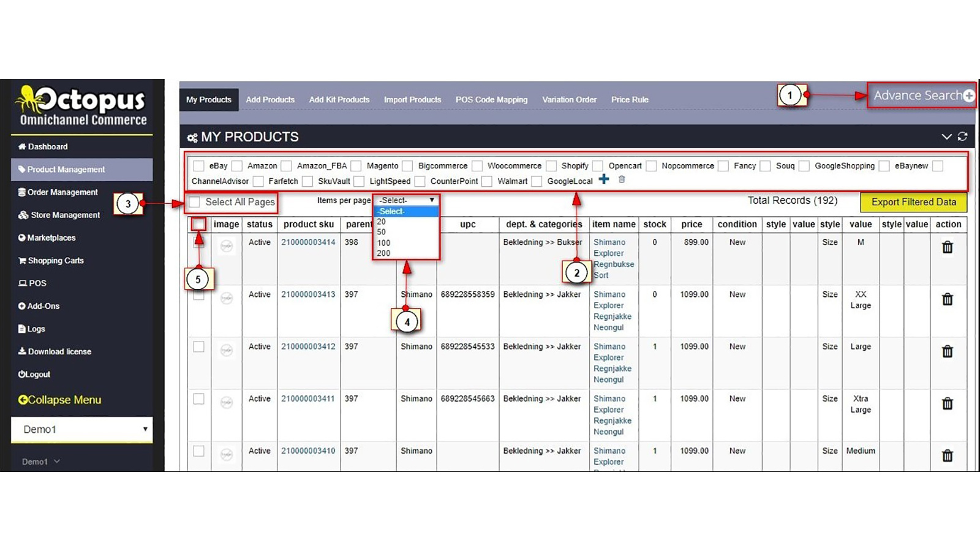Screen dimensions: 980x551
Task: Open Order Management in the sidebar
Action: point(62,192)
